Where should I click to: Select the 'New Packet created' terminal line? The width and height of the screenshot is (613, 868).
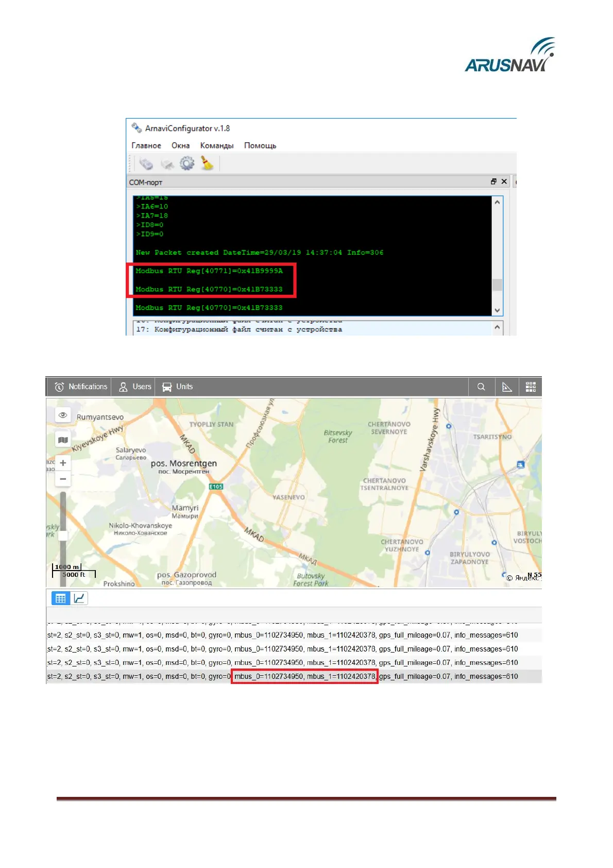(x=260, y=253)
